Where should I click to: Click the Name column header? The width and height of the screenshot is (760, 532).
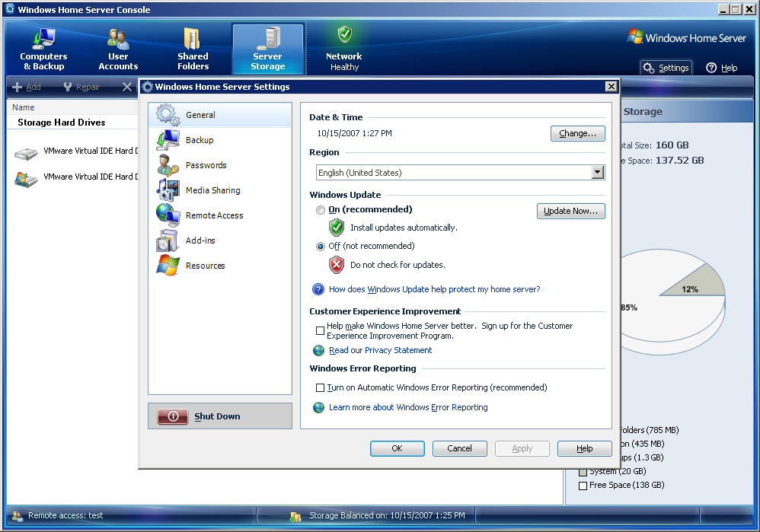pyautogui.click(x=24, y=107)
